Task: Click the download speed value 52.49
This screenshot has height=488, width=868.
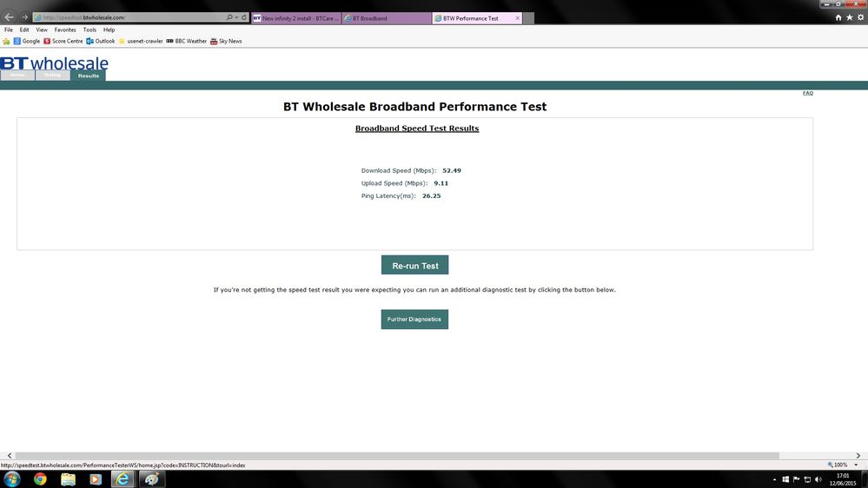Action: pos(452,170)
